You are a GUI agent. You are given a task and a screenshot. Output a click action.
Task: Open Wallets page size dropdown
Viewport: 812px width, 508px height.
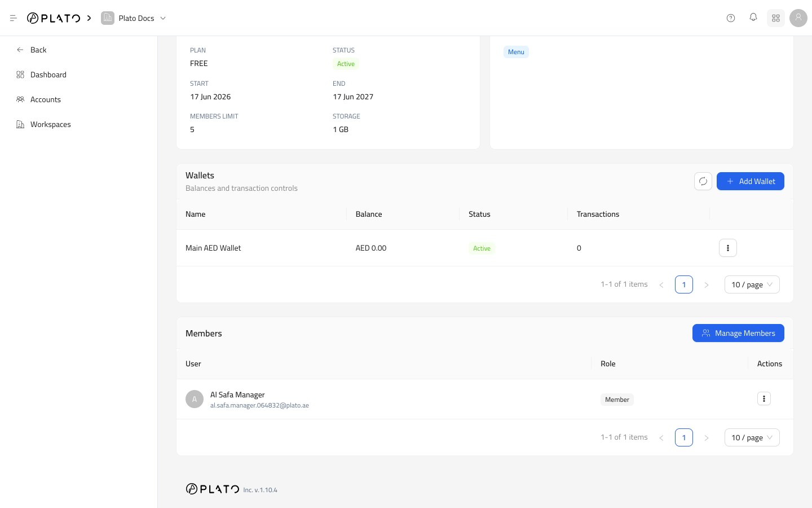(x=752, y=284)
